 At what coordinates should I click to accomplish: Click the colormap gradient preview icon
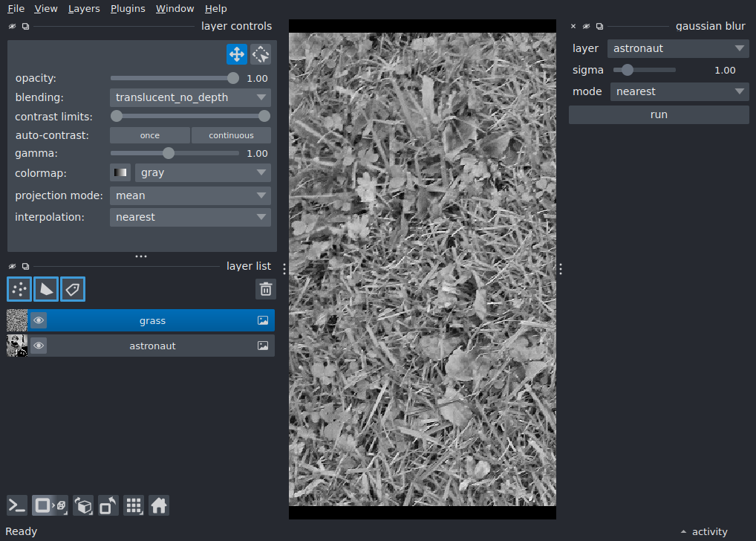(x=120, y=172)
